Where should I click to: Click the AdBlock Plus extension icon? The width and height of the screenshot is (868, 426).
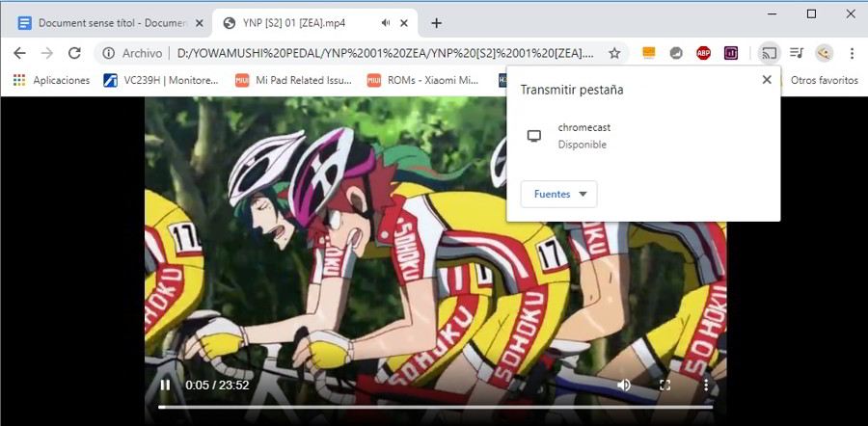704,53
